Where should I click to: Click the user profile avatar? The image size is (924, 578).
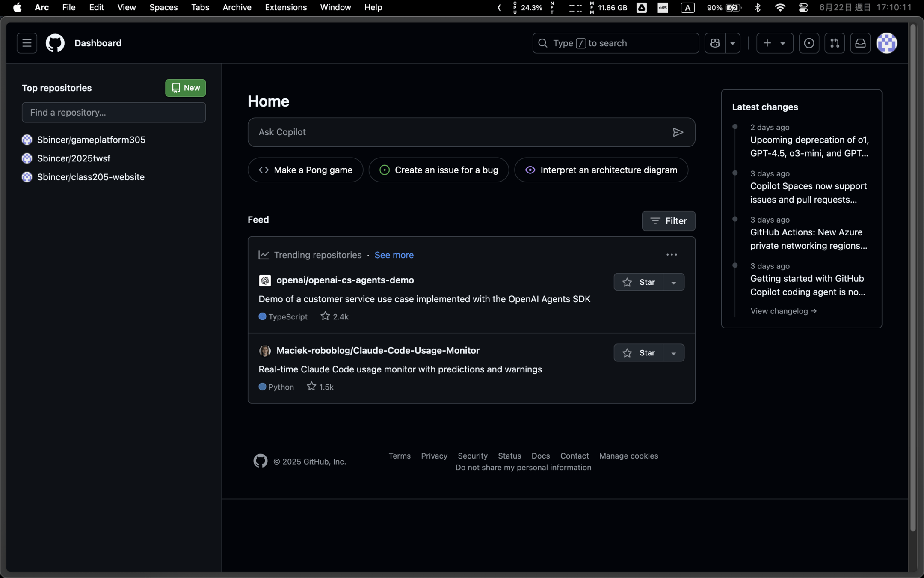(x=886, y=43)
